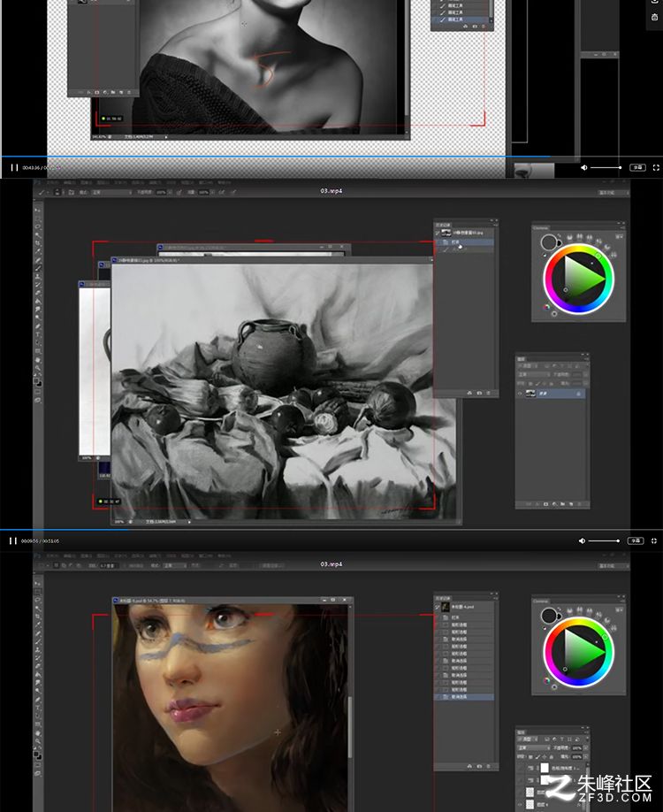
Task: Toggle lock position icon in still-life Layers panel
Action: click(x=544, y=384)
